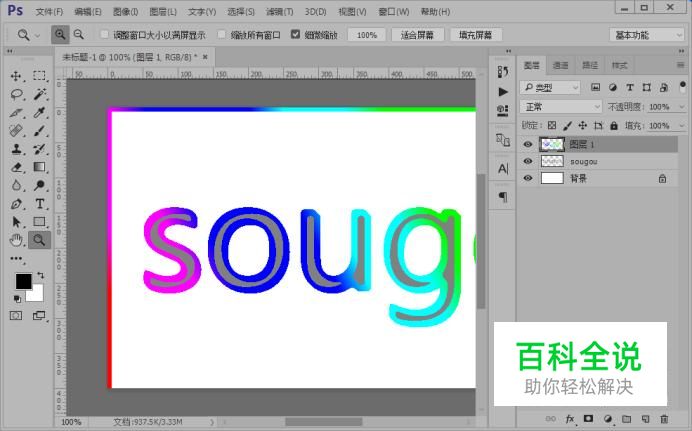
Task: Hide the 背景 layer
Action: 527,178
